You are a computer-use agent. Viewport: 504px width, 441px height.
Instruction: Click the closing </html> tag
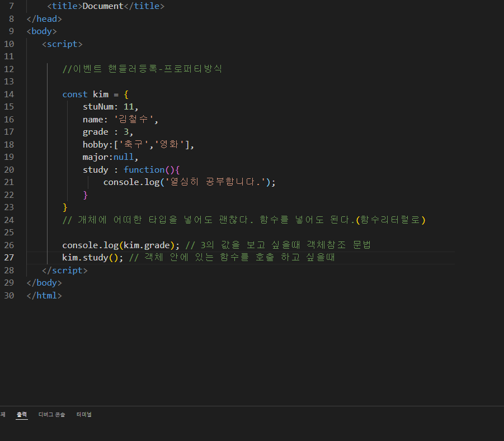44,296
